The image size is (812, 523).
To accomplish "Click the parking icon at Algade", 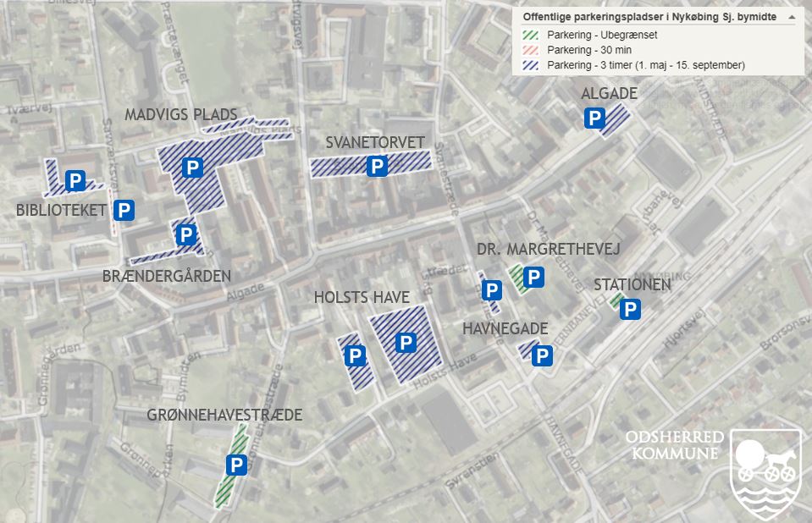I will [595, 119].
